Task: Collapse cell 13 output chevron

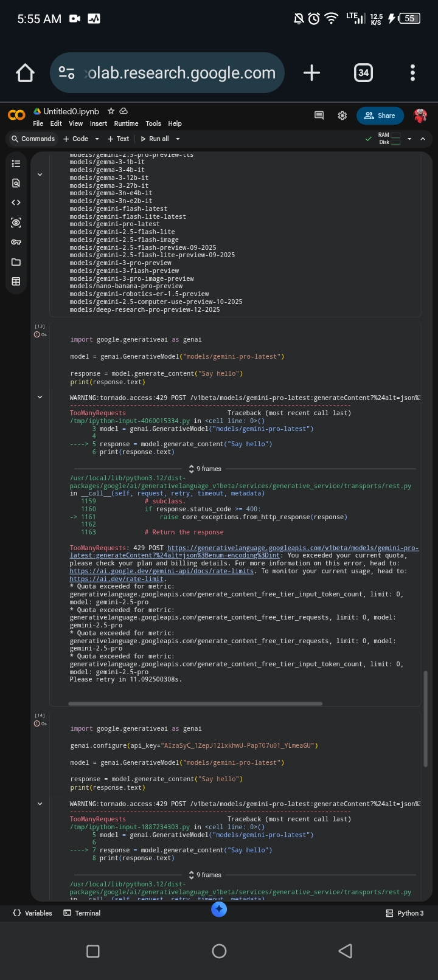Action: (40, 397)
